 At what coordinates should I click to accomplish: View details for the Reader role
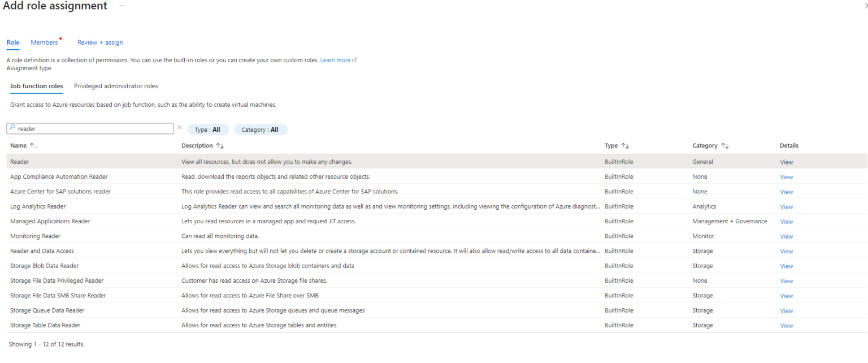(x=786, y=162)
